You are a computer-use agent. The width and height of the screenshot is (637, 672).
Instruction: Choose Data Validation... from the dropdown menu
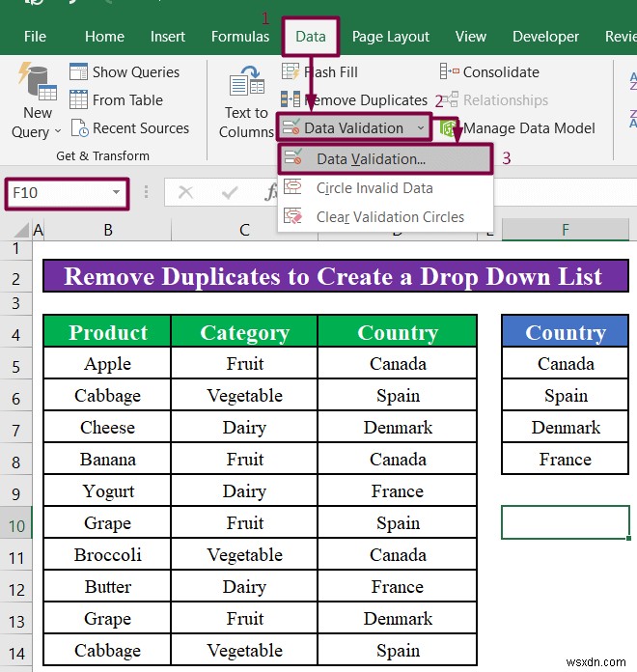coord(385,159)
